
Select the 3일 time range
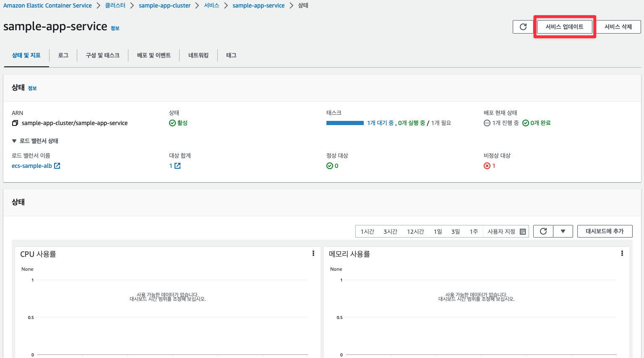(456, 232)
